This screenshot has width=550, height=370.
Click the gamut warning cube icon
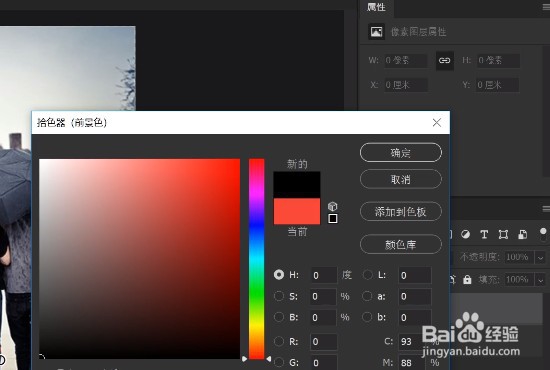333,206
